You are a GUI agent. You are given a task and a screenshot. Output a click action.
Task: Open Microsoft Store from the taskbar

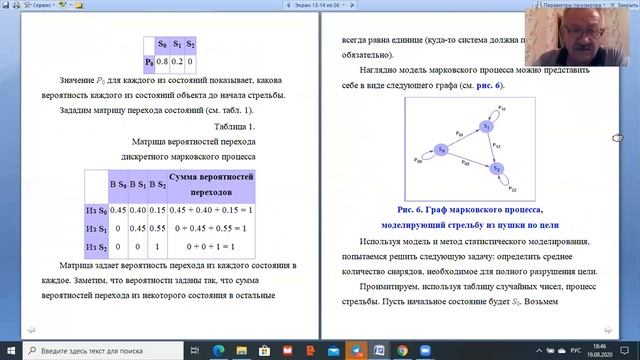click(264, 351)
